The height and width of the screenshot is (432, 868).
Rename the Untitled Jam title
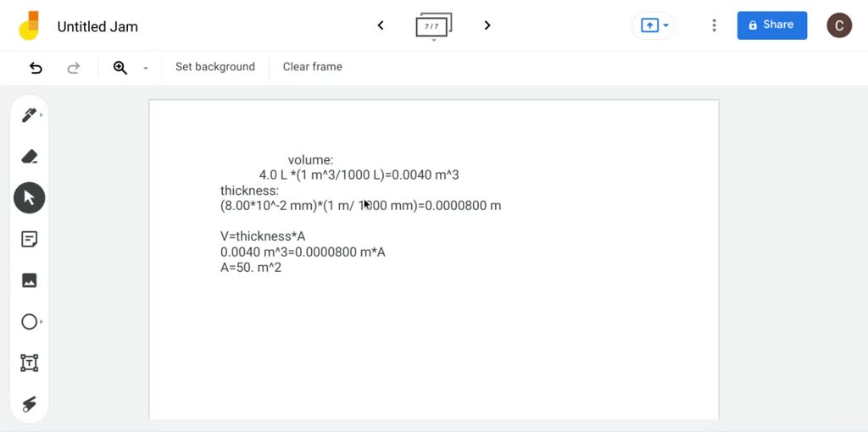pyautogui.click(x=97, y=26)
